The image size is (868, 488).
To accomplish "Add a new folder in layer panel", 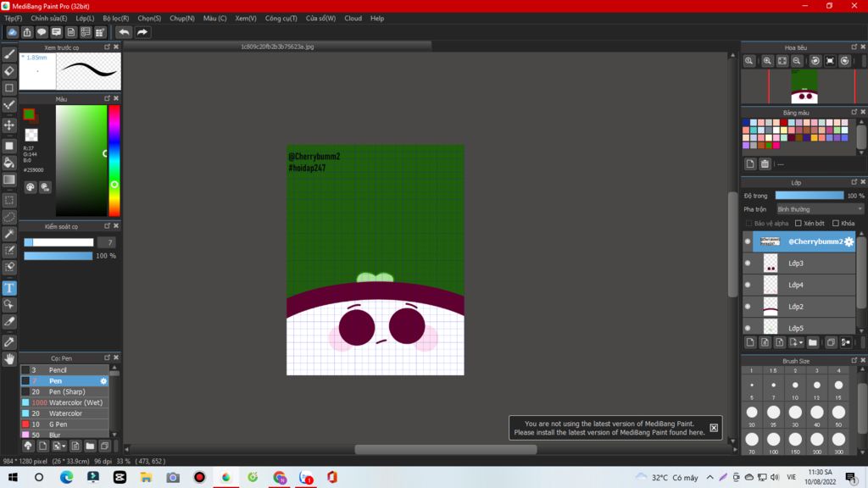I will pos(813,342).
